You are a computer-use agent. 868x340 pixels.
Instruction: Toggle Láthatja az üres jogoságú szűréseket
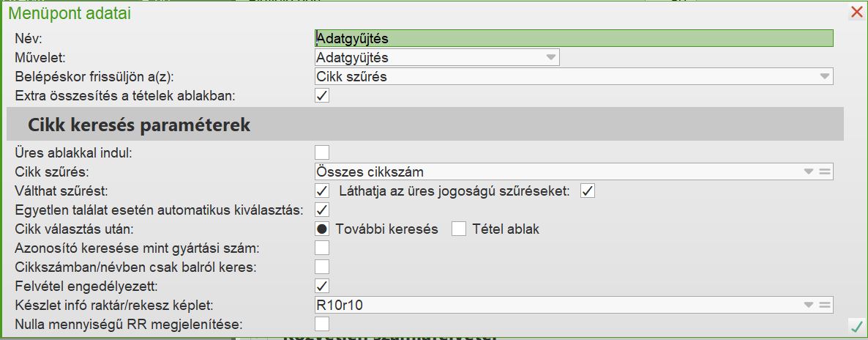587,191
